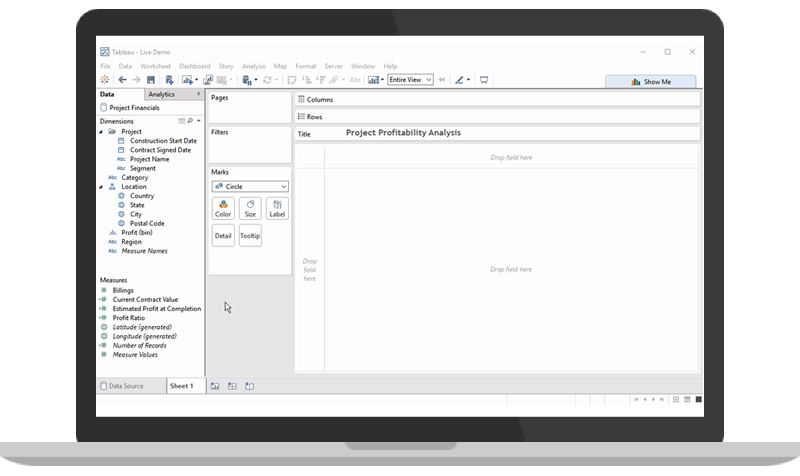This screenshot has height=476, width=800.
Task: Click the Columns shelf
Action: [x=497, y=99]
